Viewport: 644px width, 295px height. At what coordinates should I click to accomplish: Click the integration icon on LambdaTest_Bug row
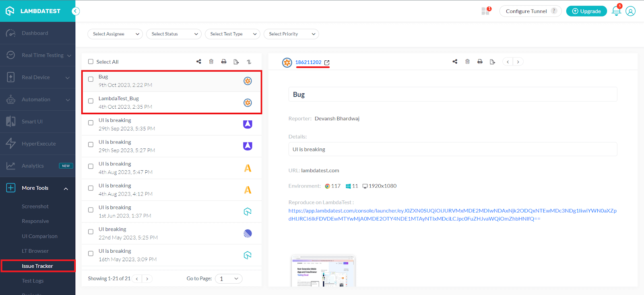(248, 103)
